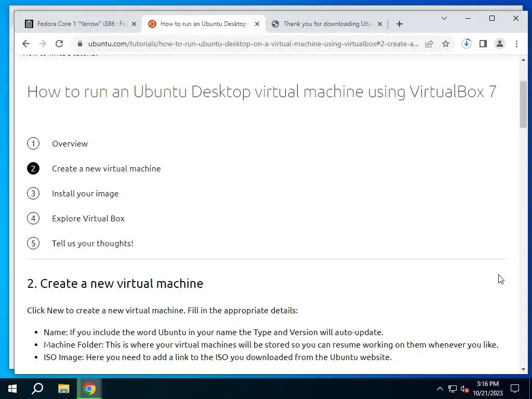Reload the current page

point(59,44)
